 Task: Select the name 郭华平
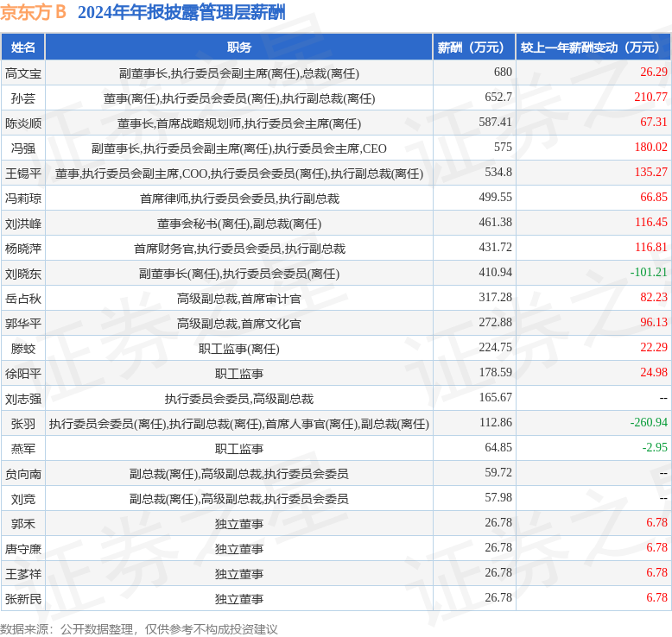click(x=23, y=324)
